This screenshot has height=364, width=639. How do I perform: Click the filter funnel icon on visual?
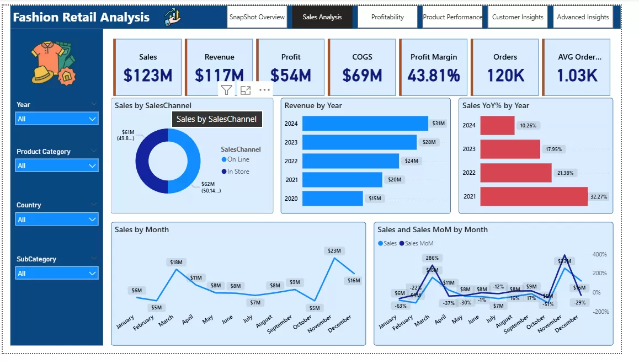pyautogui.click(x=226, y=90)
